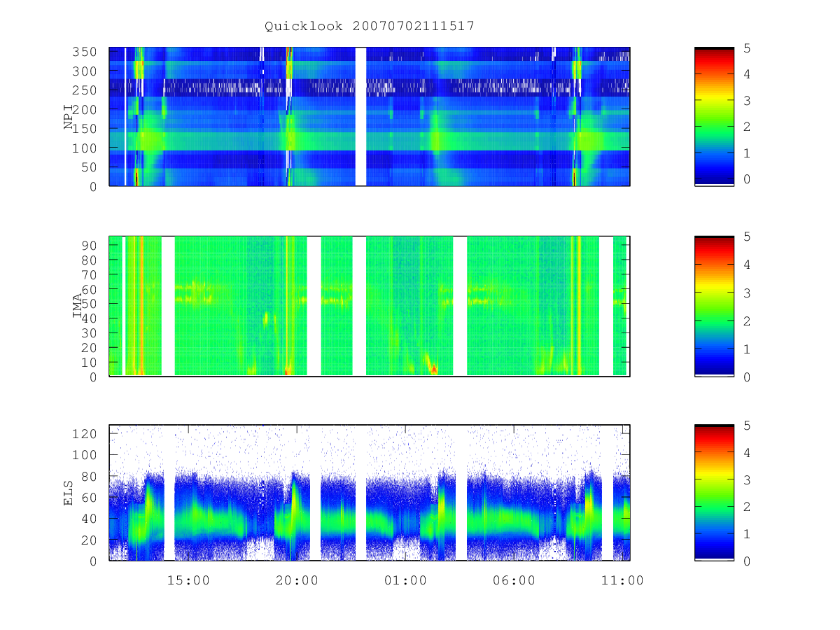
Task: Click the plot title Quicklook 20070702111517
Action: (370, 26)
